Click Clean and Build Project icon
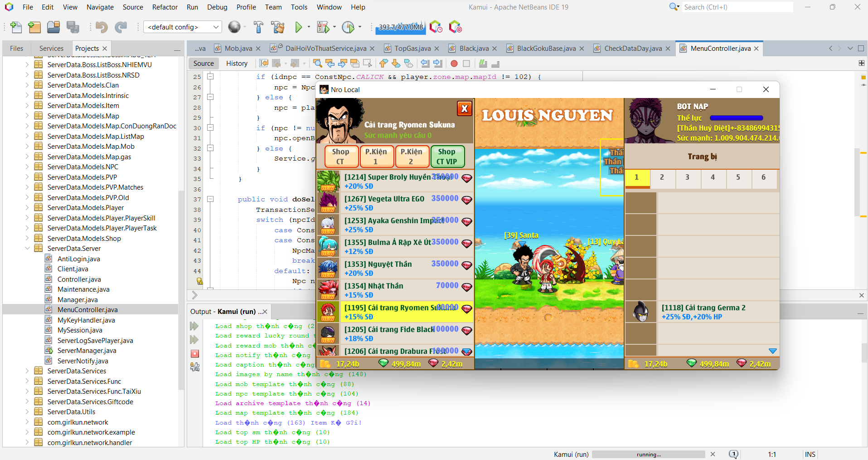This screenshot has width=868, height=460. (x=277, y=27)
